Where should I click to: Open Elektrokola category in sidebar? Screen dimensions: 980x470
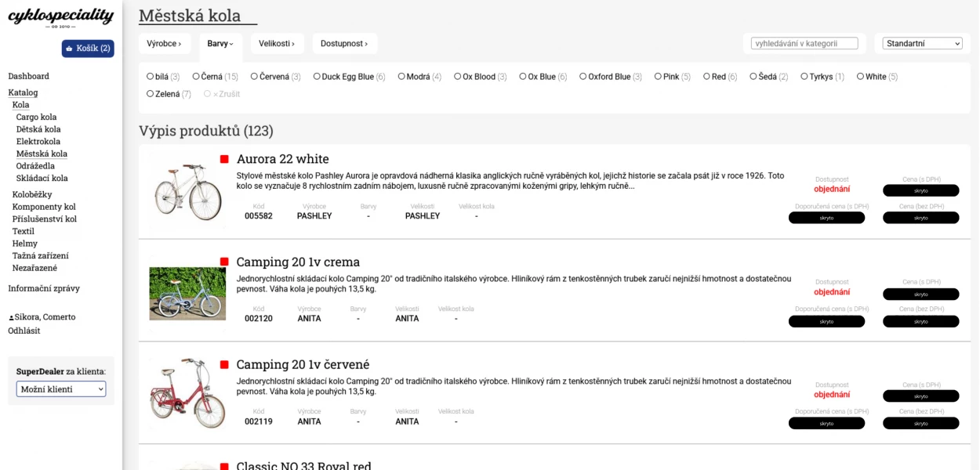coord(38,142)
